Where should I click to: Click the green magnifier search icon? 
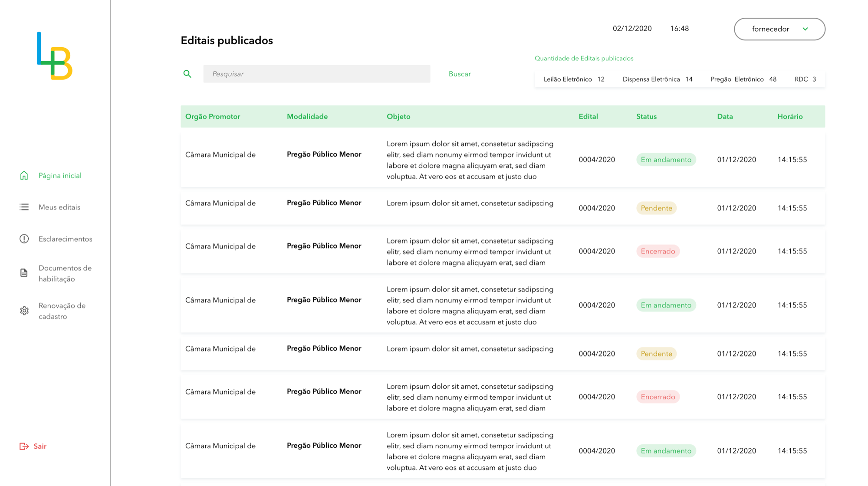pos(187,74)
